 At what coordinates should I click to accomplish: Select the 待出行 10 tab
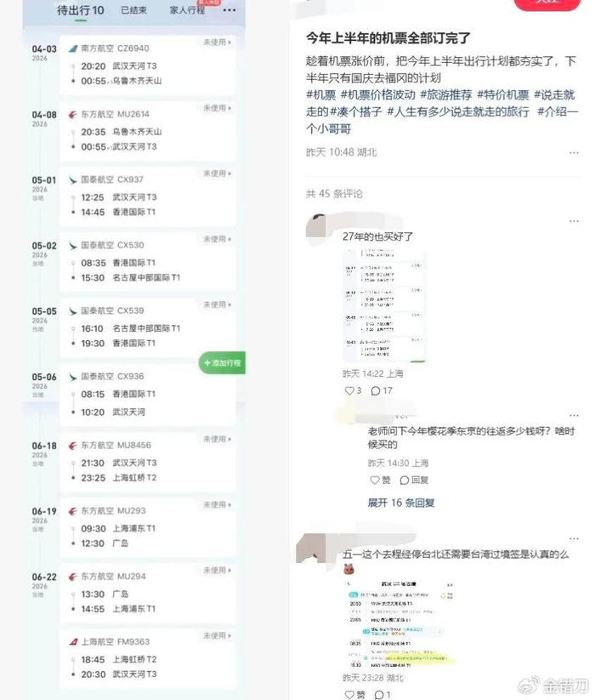80,10
